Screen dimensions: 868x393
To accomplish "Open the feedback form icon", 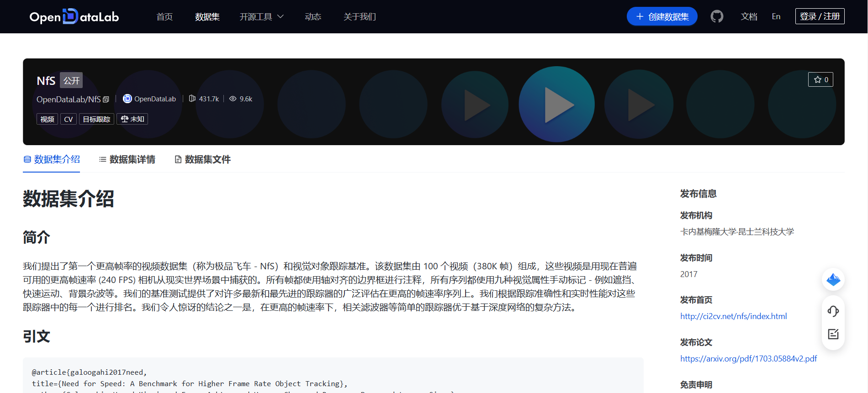I will click(x=833, y=334).
